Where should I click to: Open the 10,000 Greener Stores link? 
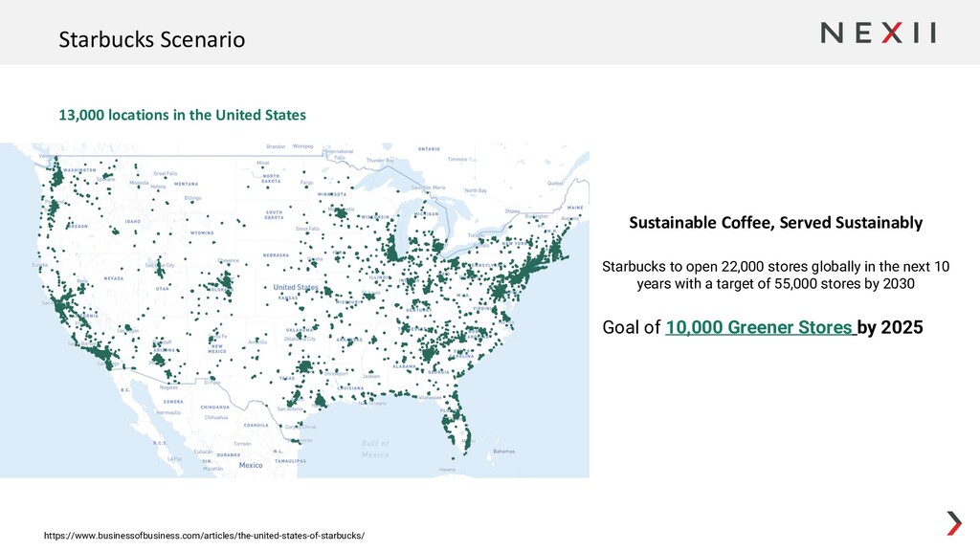pyautogui.click(x=761, y=327)
